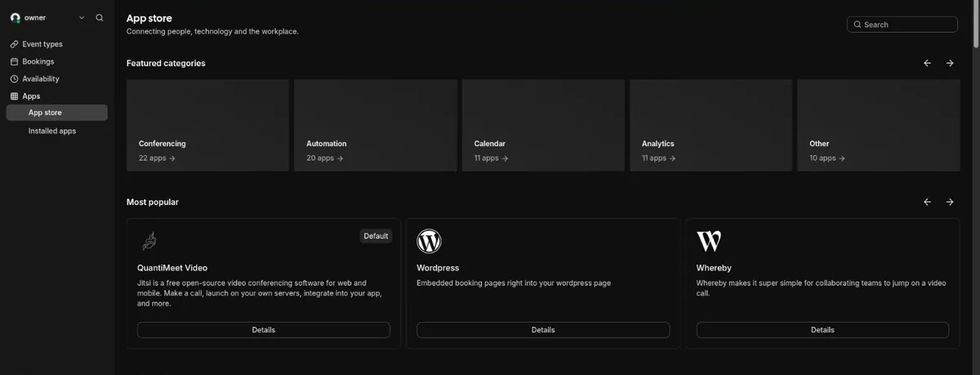Viewport: 980px width, 375px height.
Task: Click the Availability clock icon
Action: [14, 79]
